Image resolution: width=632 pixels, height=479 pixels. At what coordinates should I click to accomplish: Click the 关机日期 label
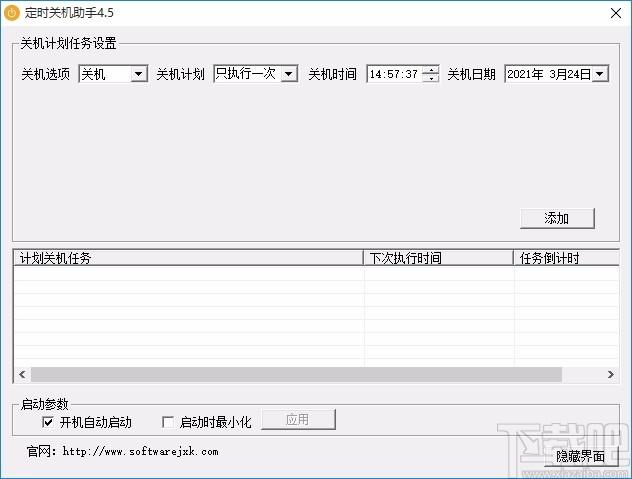[x=472, y=74]
